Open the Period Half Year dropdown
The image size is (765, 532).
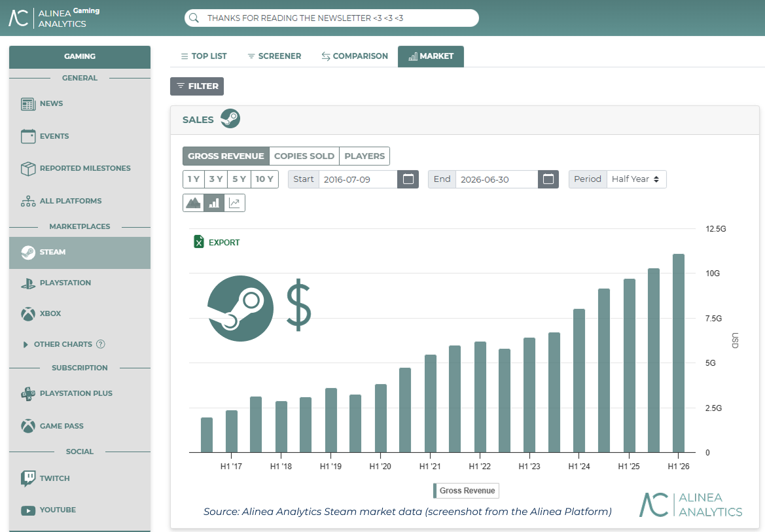pyautogui.click(x=636, y=179)
